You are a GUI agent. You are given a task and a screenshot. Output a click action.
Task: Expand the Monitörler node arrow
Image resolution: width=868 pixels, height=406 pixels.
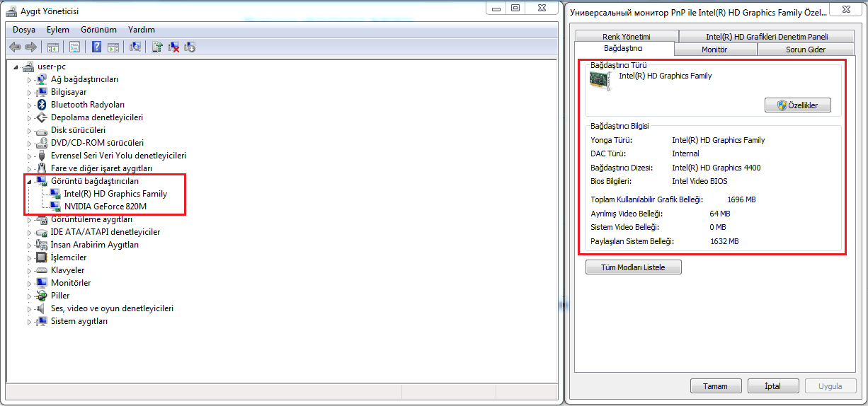30,284
